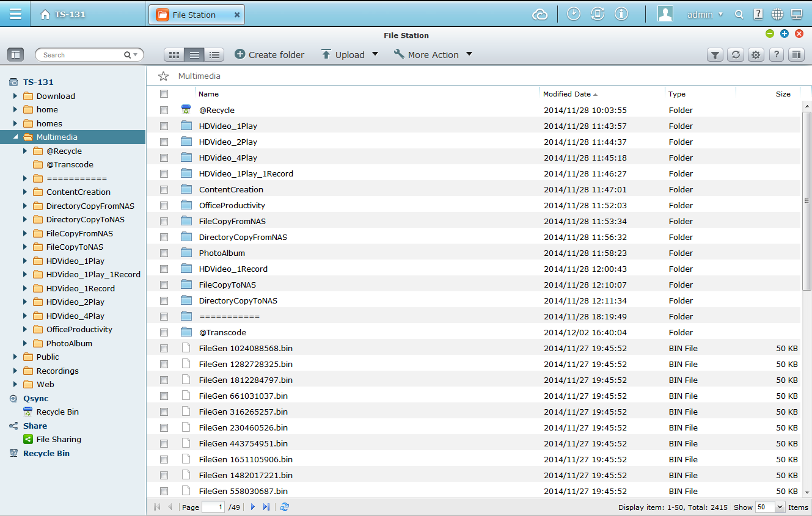Check the box for HDVideo_1Play folder
Screen dimensions: 812x516
pyautogui.click(x=164, y=126)
